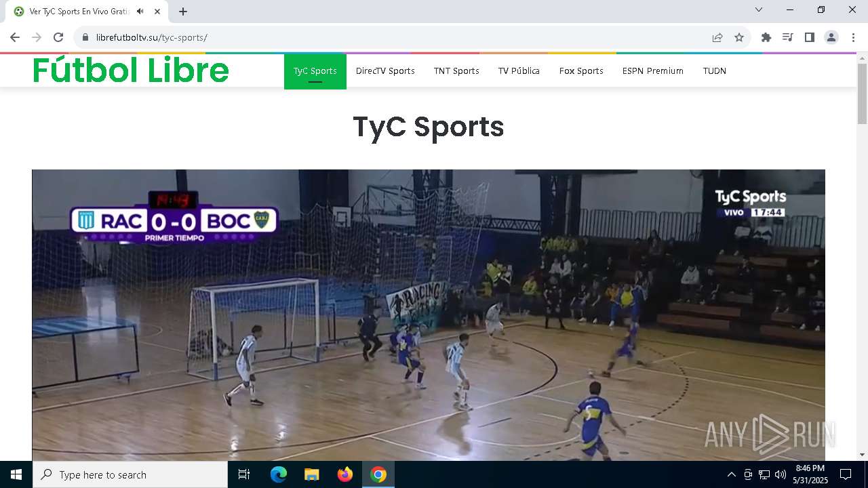
Task: Open Chrome three-dot menu
Action: (x=852, y=37)
